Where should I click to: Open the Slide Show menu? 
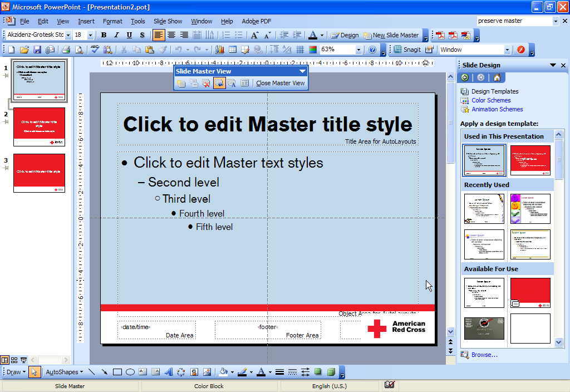click(x=168, y=21)
